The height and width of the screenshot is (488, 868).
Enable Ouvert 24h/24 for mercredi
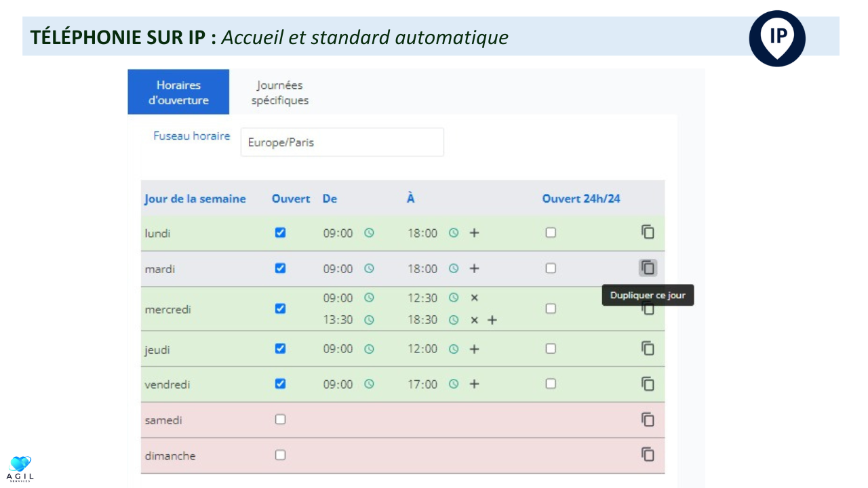click(551, 308)
